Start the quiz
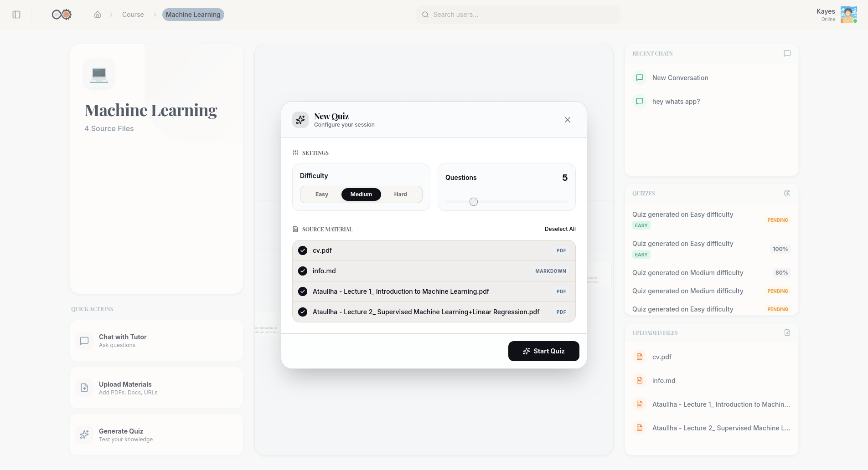This screenshot has height=470, width=868. click(x=544, y=351)
